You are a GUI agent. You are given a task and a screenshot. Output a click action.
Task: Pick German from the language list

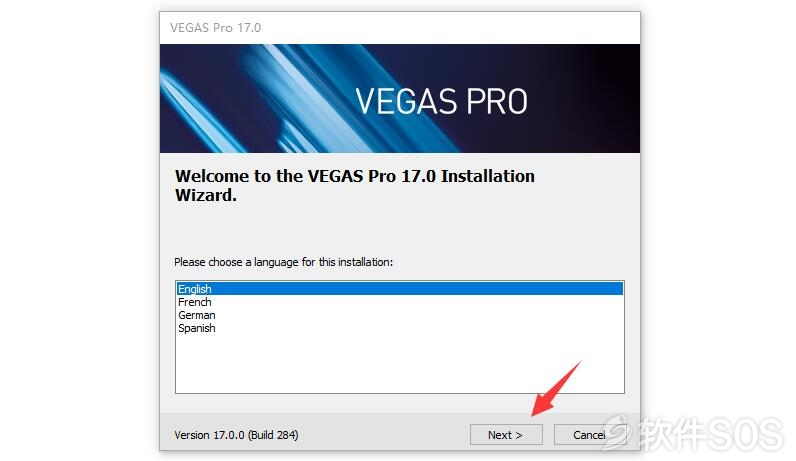click(196, 315)
